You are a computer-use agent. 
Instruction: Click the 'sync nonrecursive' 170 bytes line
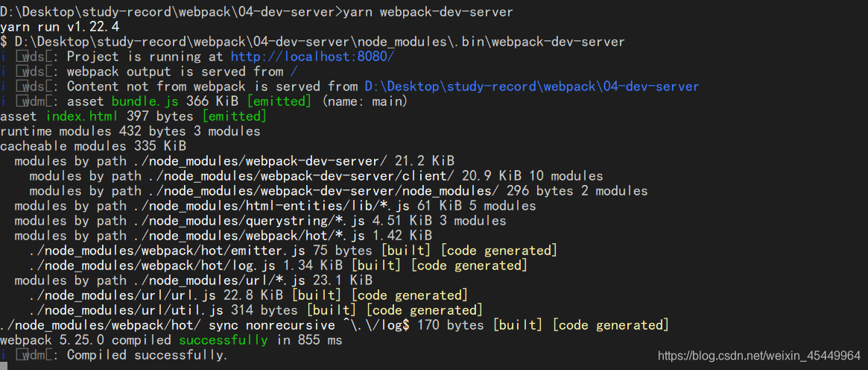click(335, 325)
